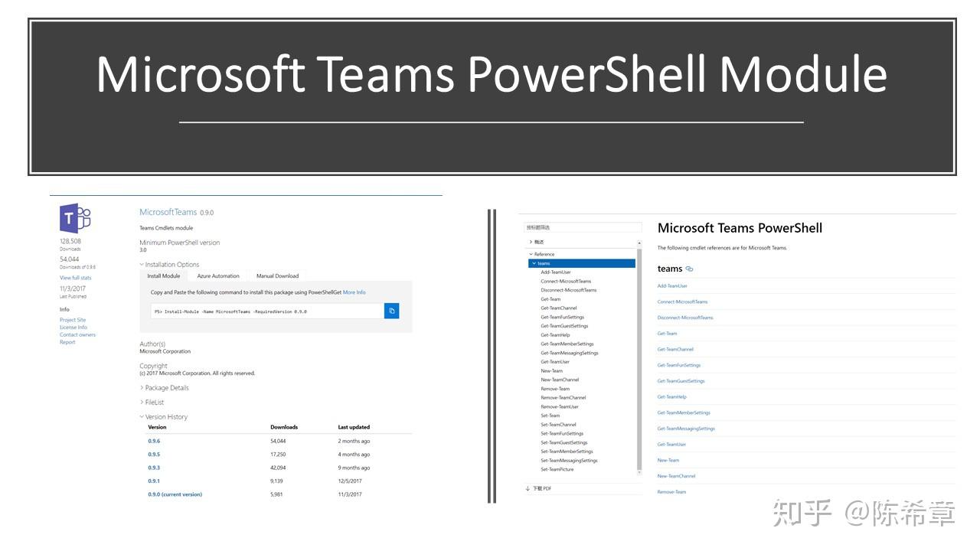Switch to the Azure Automation tab

pos(218,276)
